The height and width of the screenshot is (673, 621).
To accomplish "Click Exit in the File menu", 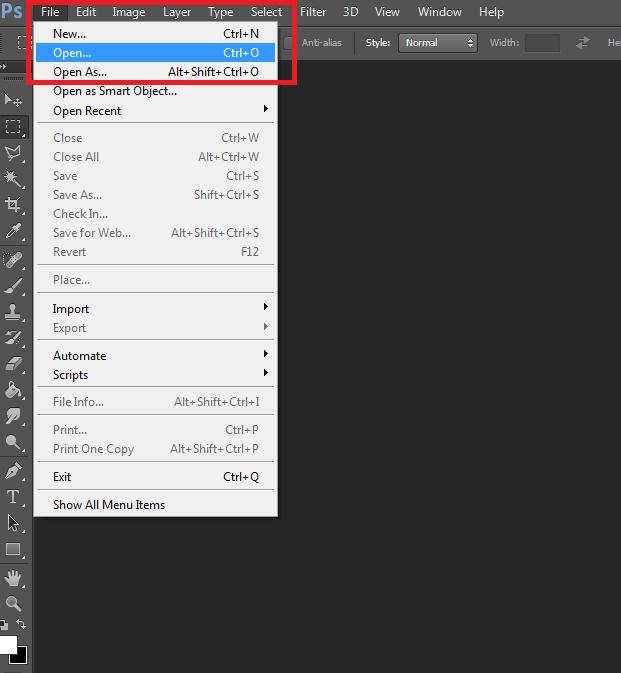I will coord(62,477).
